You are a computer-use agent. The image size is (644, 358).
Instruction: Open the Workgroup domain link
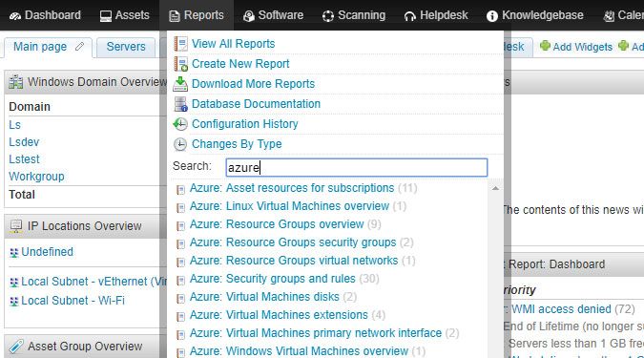click(36, 177)
